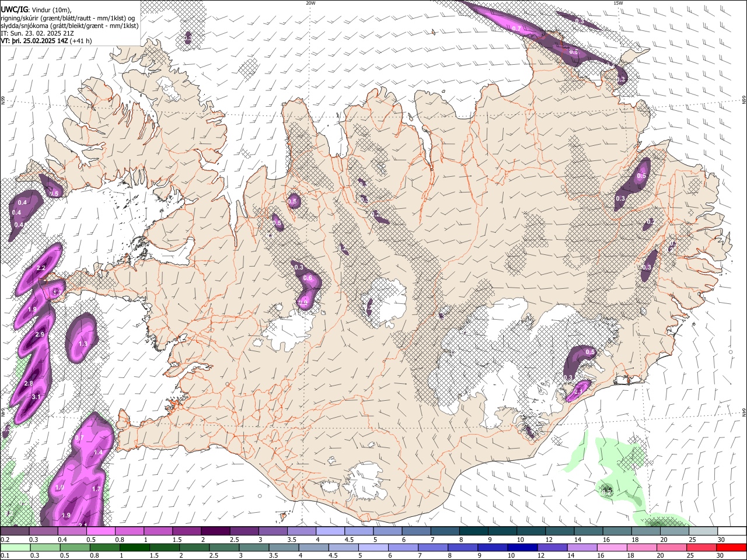Viewport: 747px width, 560px height.
Task: Click the rain legend swatch between 3 and 3.5
Action: click(x=253, y=548)
